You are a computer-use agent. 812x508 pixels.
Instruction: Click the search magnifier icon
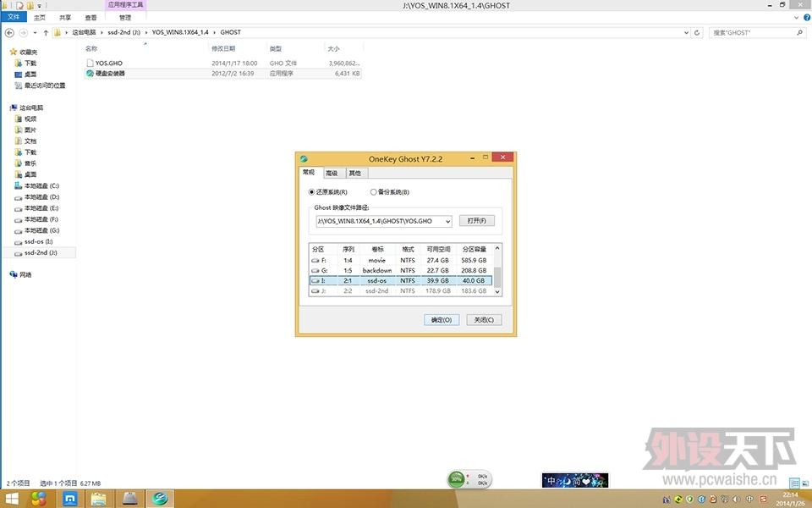799,33
